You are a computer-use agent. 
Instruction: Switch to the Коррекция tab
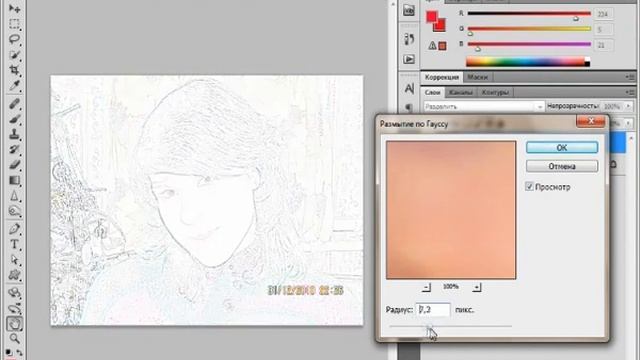tap(442, 77)
